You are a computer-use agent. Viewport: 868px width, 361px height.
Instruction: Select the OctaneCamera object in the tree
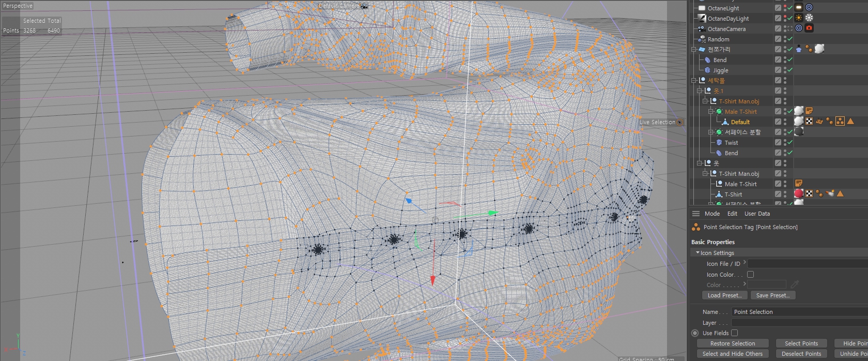click(x=726, y=29)
